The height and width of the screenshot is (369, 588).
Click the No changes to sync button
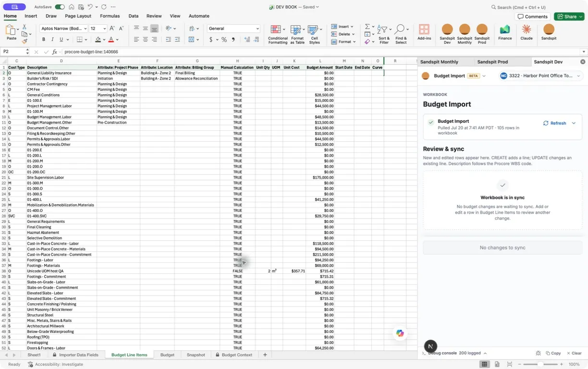(x=502, y=247)
